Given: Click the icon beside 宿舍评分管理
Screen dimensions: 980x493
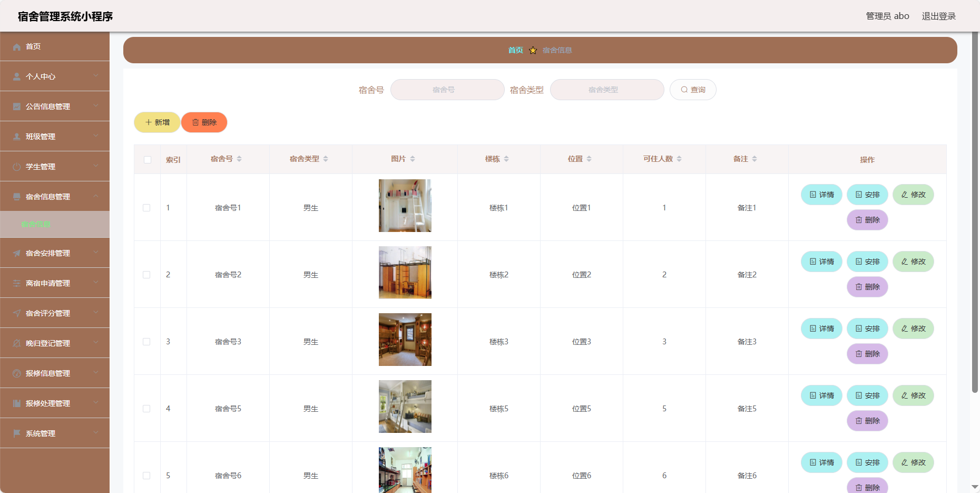Looking at the screenshot, I should 17,313.
